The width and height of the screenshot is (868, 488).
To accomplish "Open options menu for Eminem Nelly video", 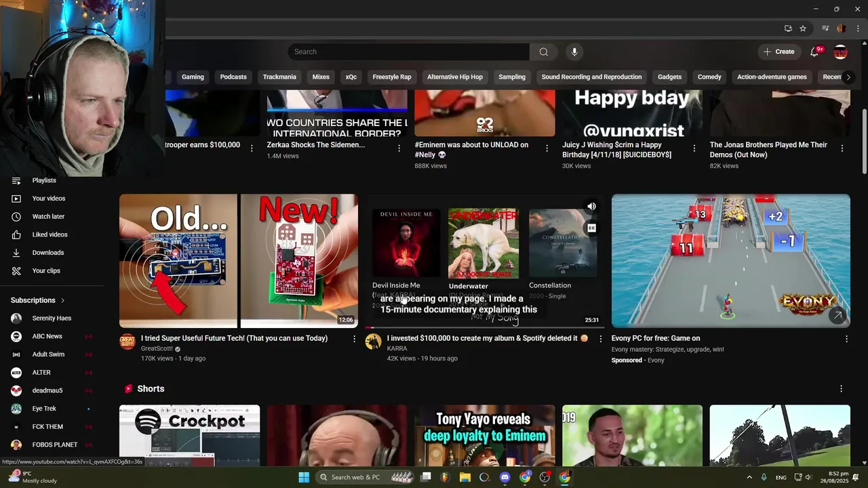I will point(547,148).
